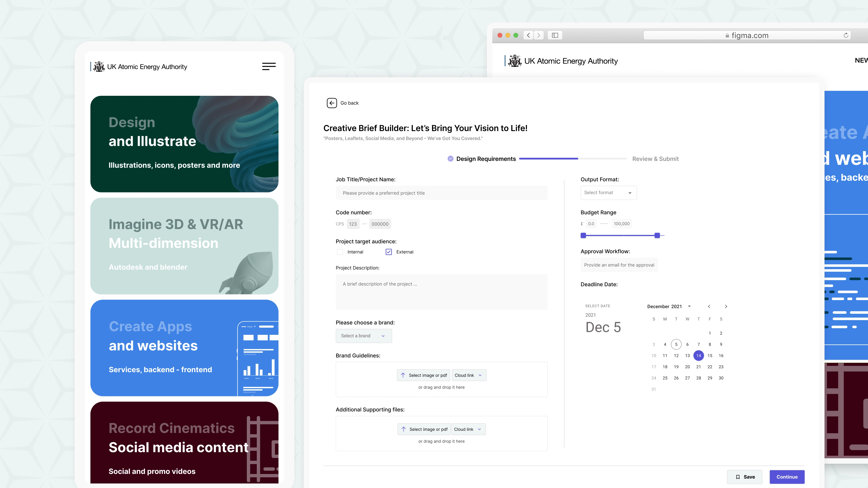This screenshot has width=868, height=488.
Task: Click the upload icon in Brand Guidelines uploader
Action: pyautogui.click(x=403, y=375)
